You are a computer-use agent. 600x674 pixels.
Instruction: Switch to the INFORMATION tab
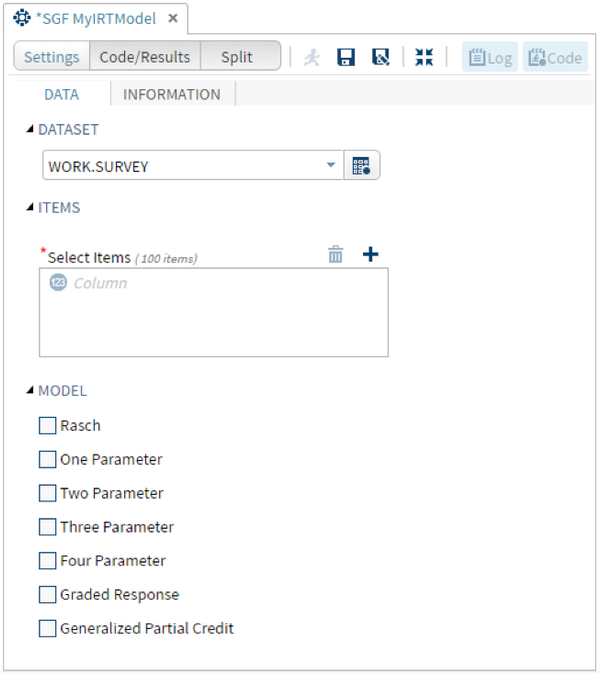171,95
